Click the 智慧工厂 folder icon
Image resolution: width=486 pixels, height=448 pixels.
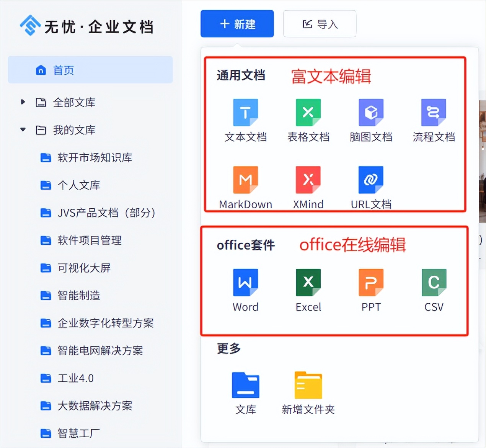point(46,433)
